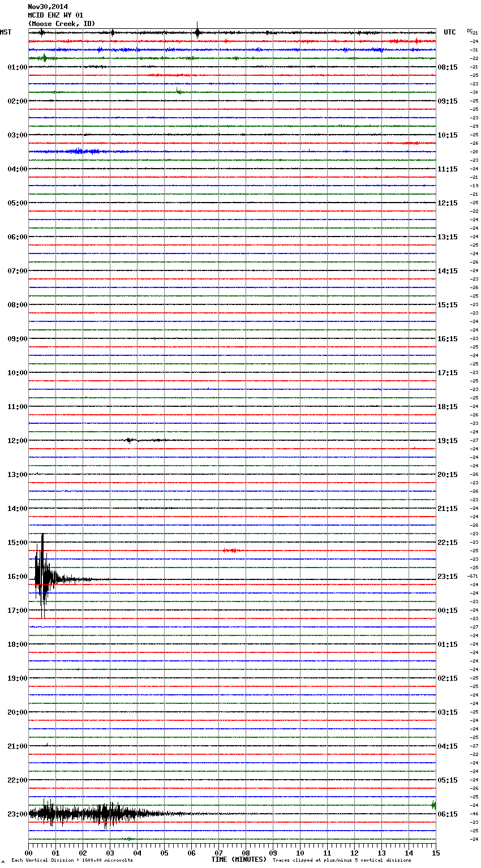Click the 07 minute axis tick label
The image size is (481, 868).
click(219, 853)
